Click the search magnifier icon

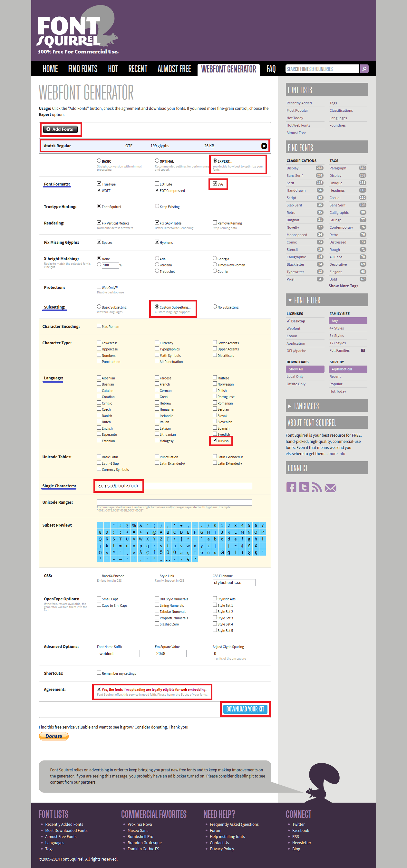[364, 69]
